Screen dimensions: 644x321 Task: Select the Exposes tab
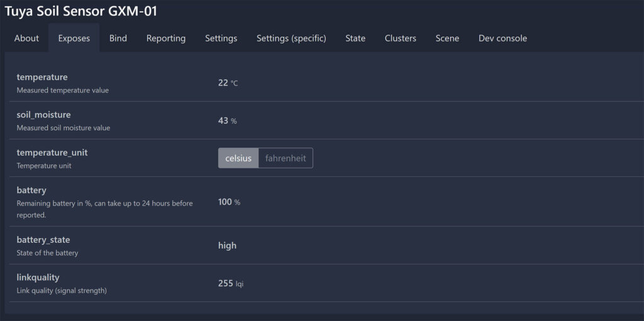(x=74, y=38)
